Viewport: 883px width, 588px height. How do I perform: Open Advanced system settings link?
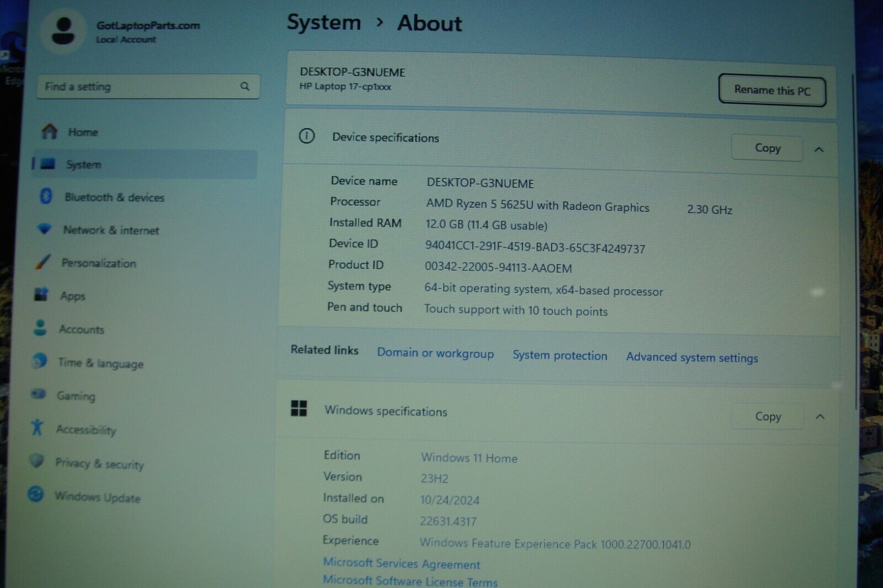[x=692, y=357]
